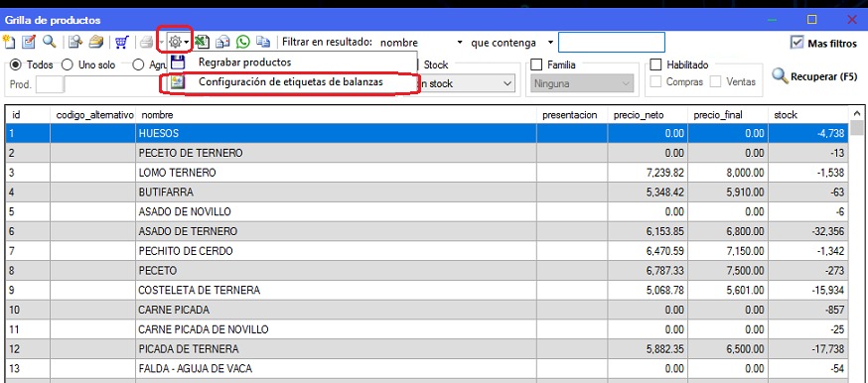Click the magnifying glass search icon
The height and width of the screenshot is (383, 868).
point(50,42)
